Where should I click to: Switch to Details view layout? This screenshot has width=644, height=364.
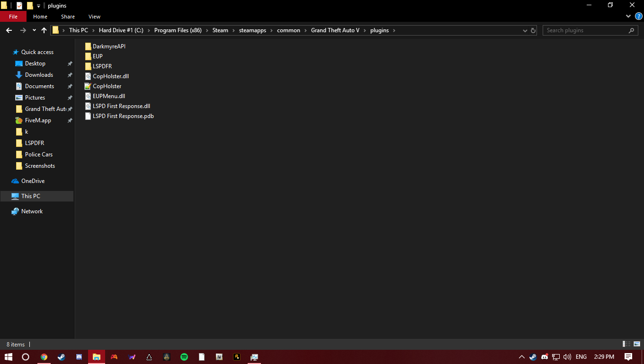(x=626, y=344)
